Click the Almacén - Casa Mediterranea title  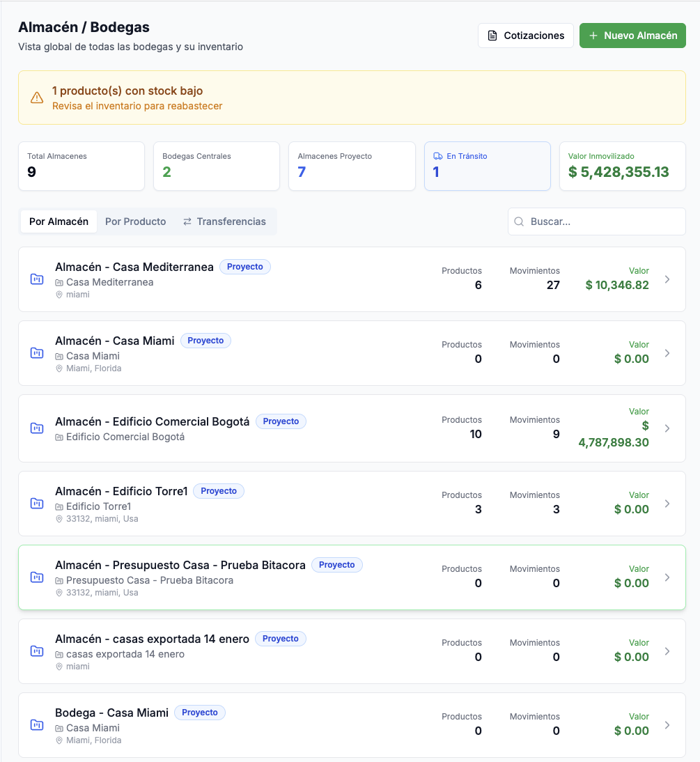[x=134, y=267]
